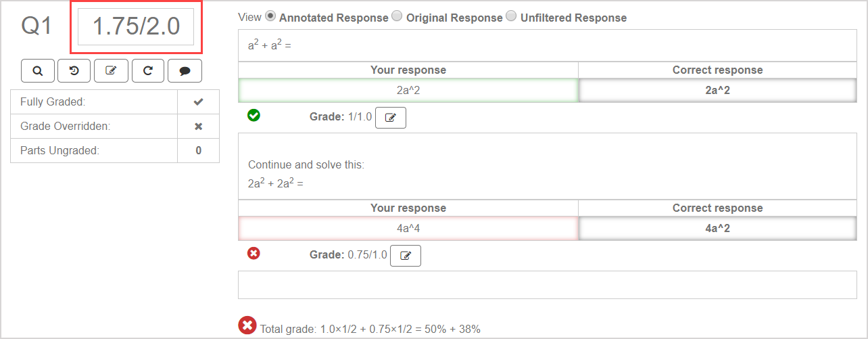Click the green correct checkmark icon
Viewport: 868px width, 339px height.
pos(254,116)
